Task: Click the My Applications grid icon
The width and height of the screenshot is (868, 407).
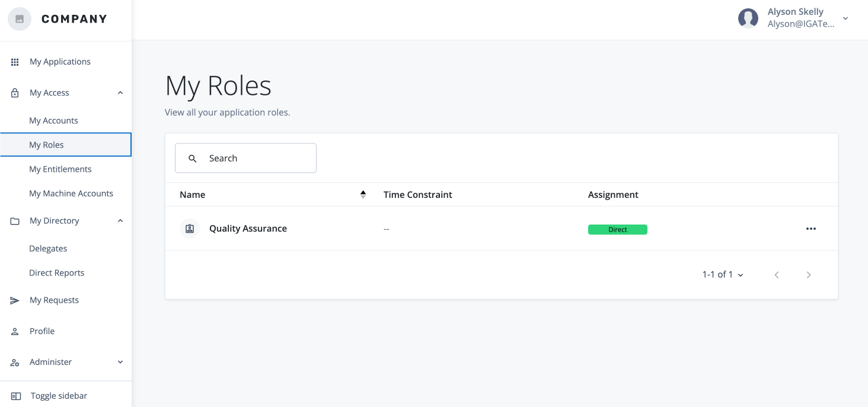Action: [15, 62]
